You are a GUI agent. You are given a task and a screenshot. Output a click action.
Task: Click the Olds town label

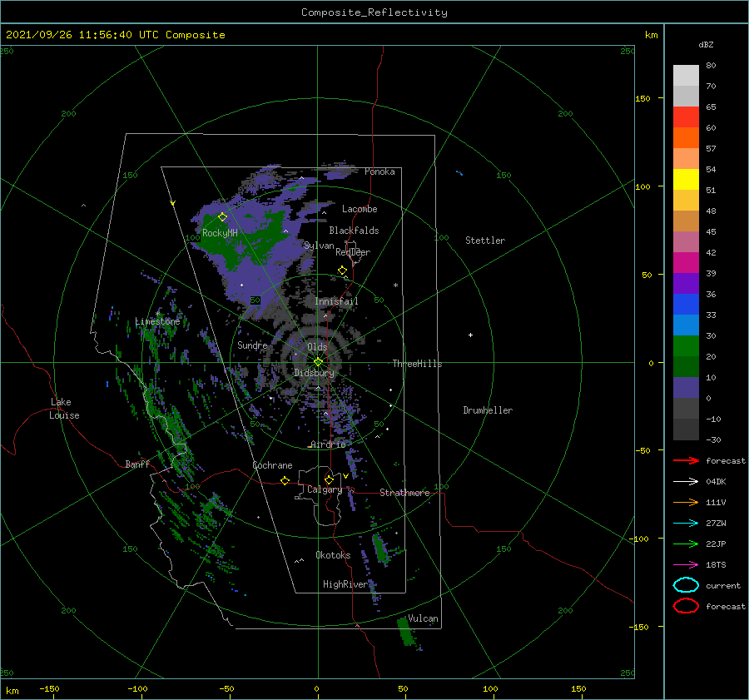317,347
